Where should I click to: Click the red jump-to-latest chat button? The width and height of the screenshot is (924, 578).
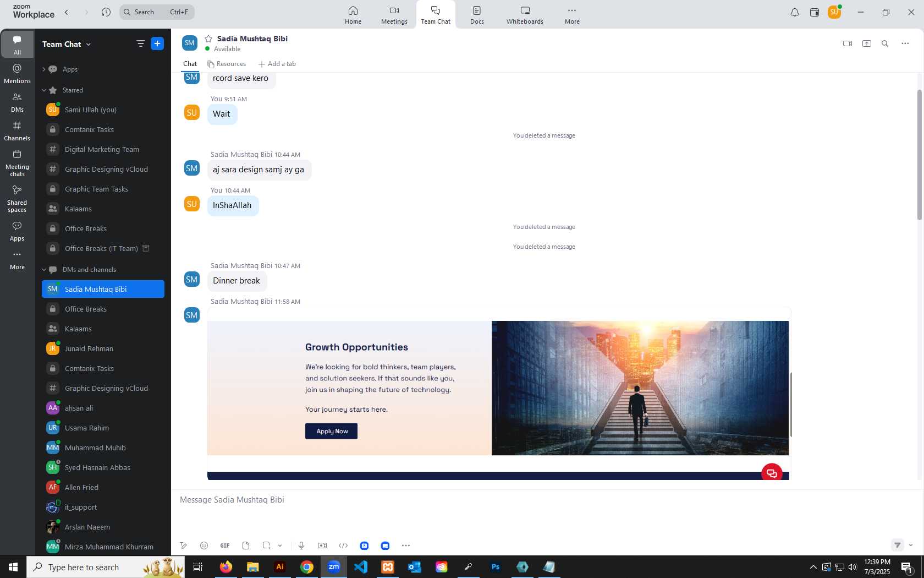[772, 473]
